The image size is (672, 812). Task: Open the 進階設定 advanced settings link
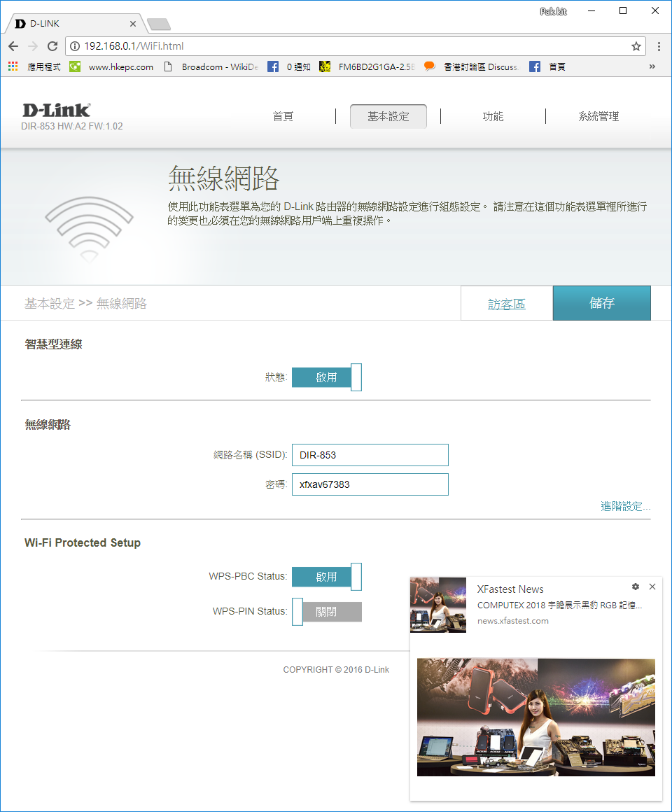pyautogui.click(x=625, y=507)
